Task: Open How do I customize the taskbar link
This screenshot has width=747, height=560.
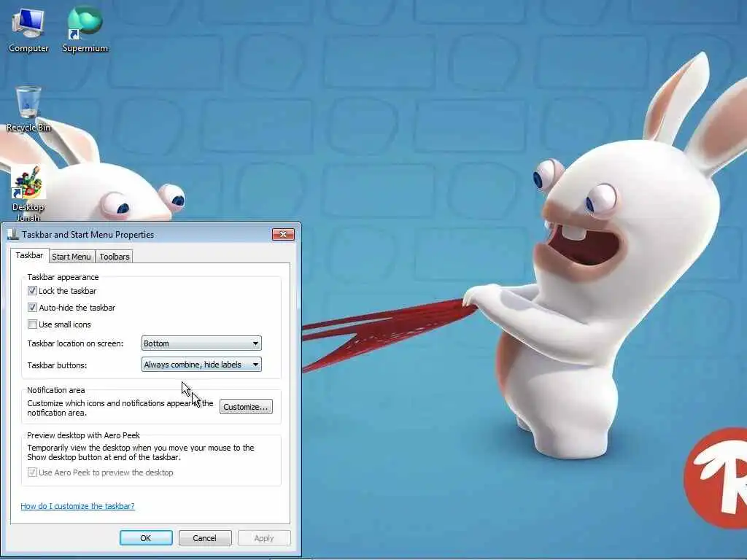Action: [77, 506]
